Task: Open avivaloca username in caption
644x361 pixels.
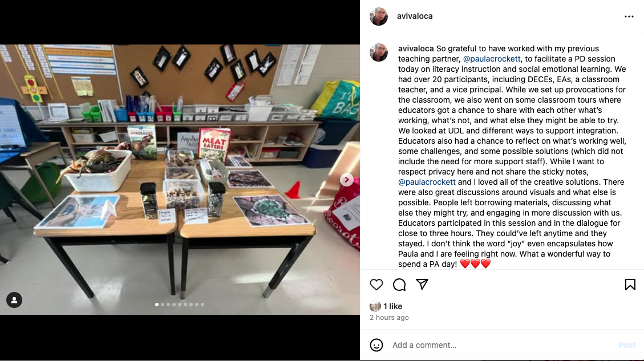Action: [x=416, y=48]
